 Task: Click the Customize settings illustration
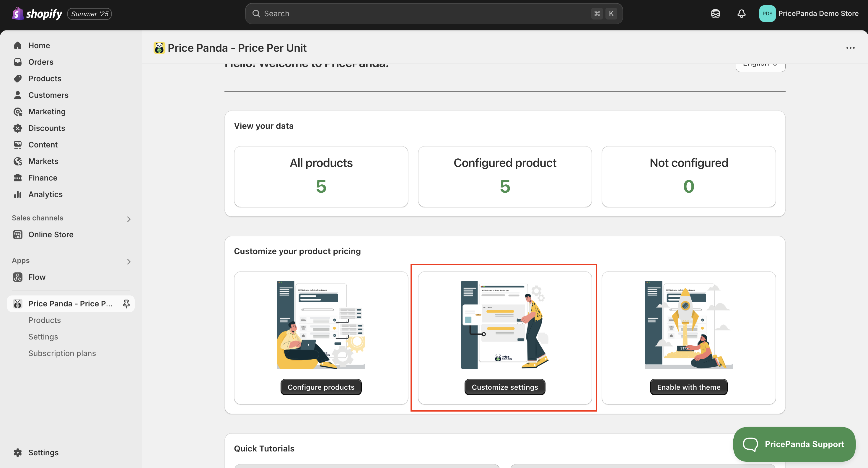point(505,325)
